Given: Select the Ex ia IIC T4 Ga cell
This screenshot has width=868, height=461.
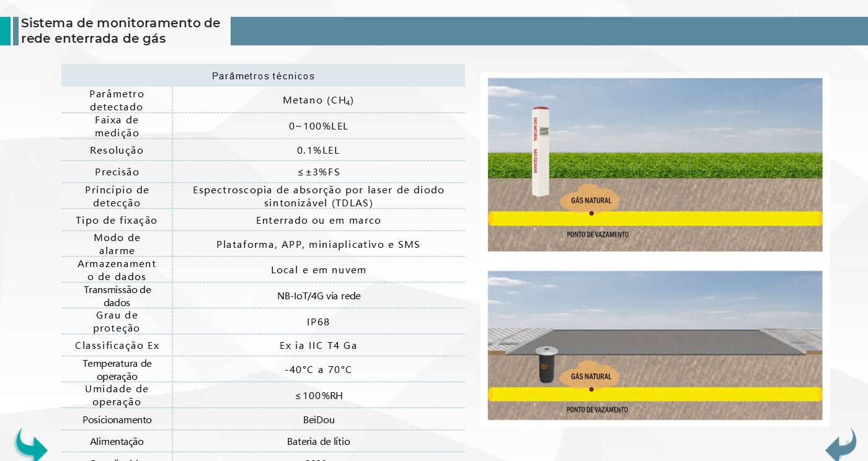Looking at the screenshot, I should click(318, 345).
